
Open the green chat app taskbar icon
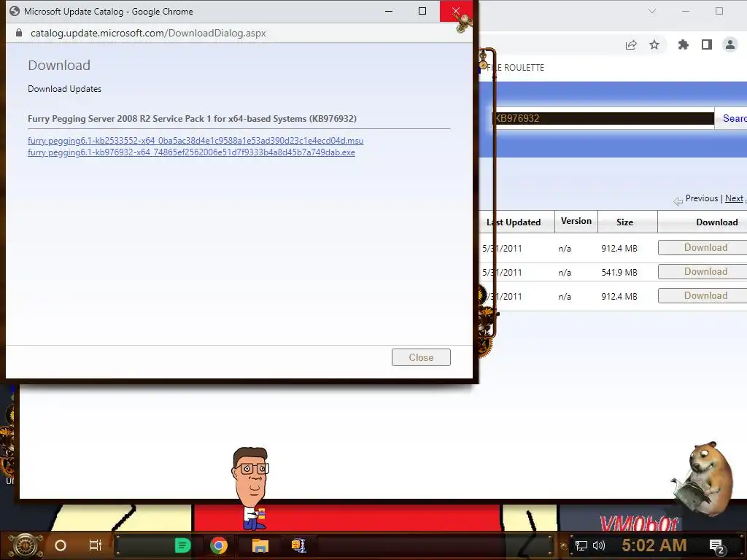click(182, 545)
